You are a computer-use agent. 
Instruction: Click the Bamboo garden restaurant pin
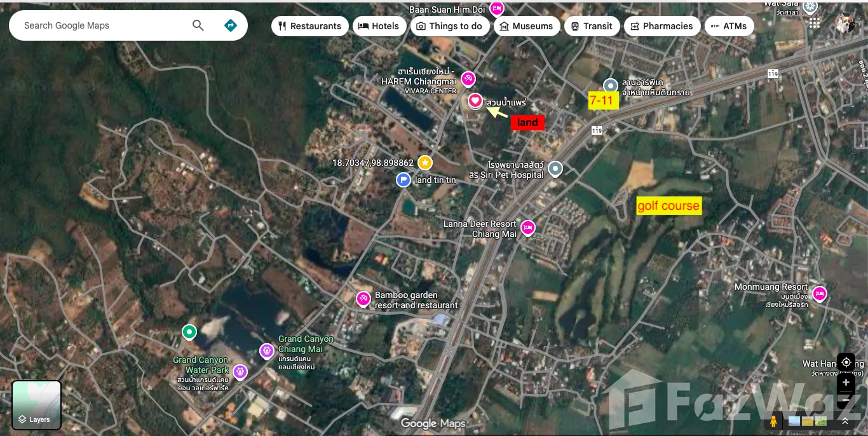tap(363, 299)
